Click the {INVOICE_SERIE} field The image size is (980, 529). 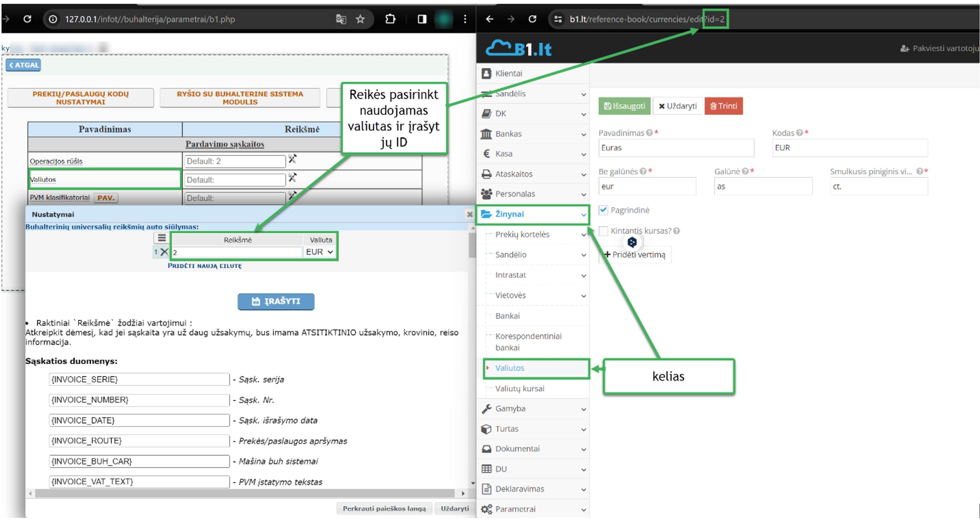point(139,379)
